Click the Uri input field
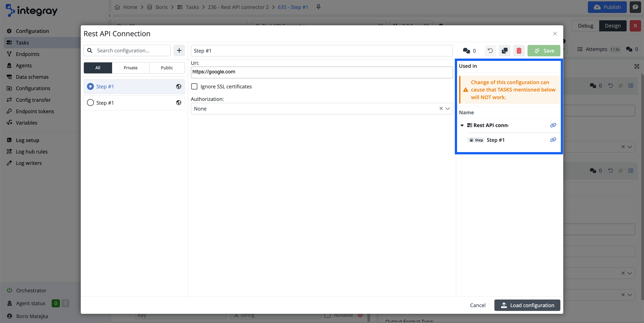The image size is (644, 323). point(322,72)
